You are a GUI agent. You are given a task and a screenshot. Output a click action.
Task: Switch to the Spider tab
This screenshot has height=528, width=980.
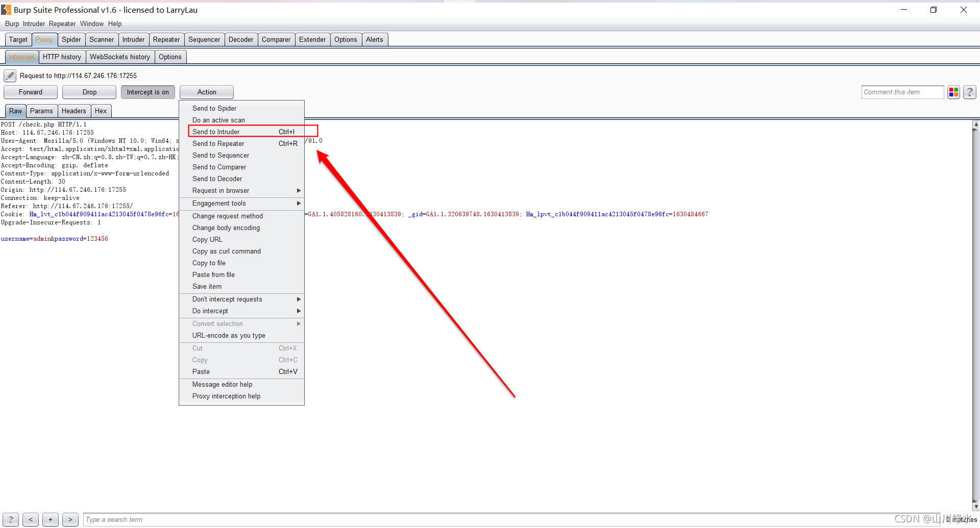pyautogui.click(x=71, y=40)
